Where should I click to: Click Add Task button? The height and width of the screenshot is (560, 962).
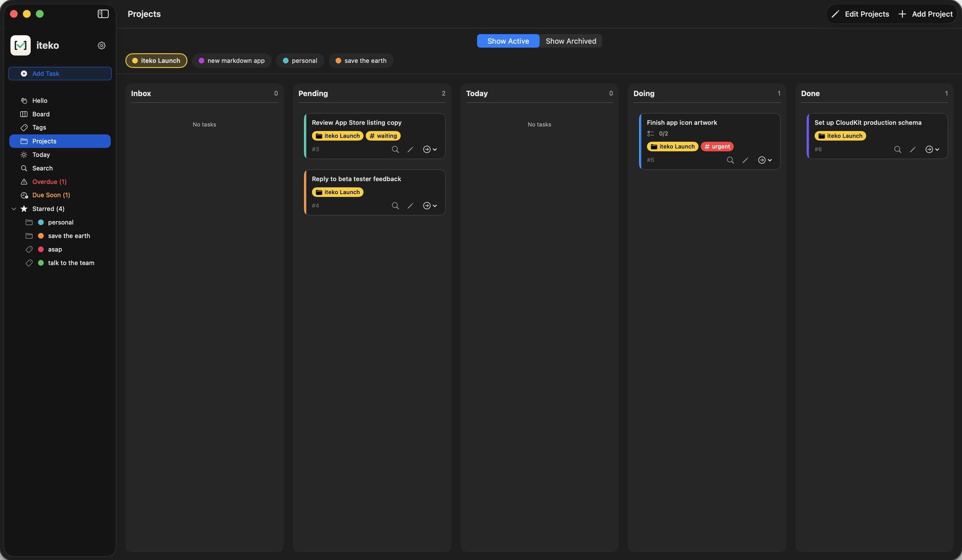(60, 73)
